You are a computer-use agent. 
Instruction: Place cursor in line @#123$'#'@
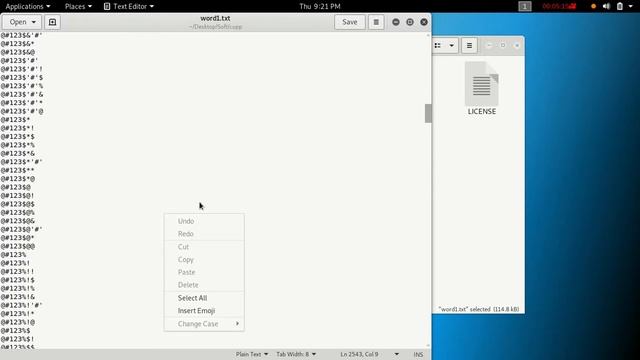tap(22, 111)
